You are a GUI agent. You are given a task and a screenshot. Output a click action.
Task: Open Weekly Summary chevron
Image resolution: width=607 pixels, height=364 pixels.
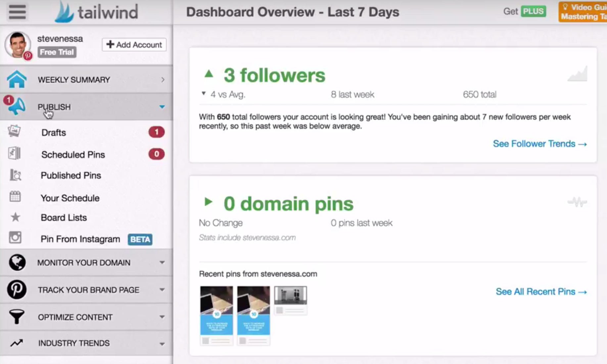163,80
